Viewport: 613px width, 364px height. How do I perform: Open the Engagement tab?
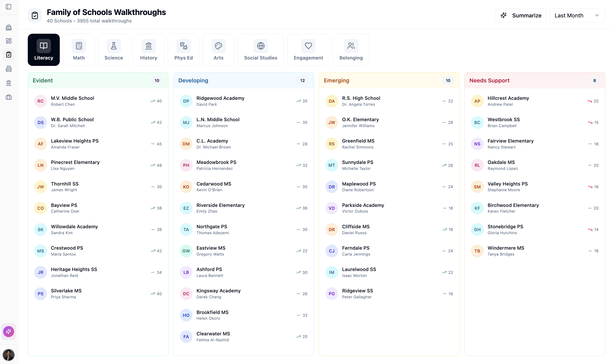308,50
